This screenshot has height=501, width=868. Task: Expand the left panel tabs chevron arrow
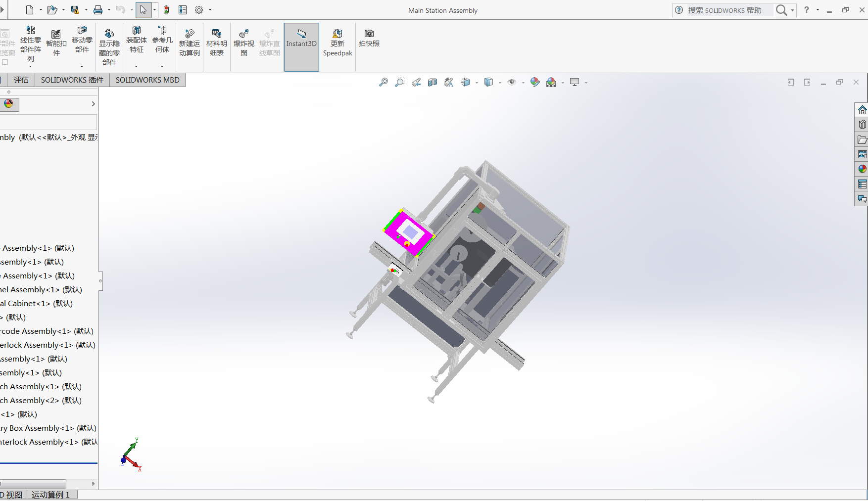coord(93,104)
